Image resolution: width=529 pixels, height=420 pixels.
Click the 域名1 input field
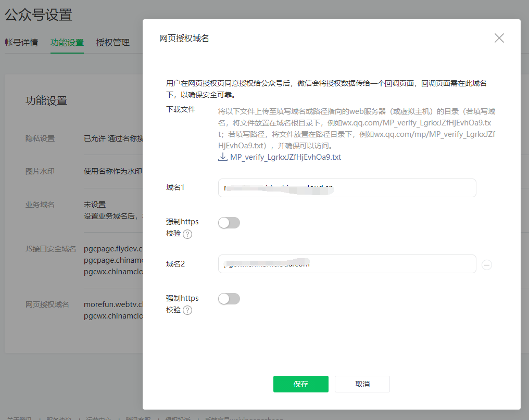[347, 188]
